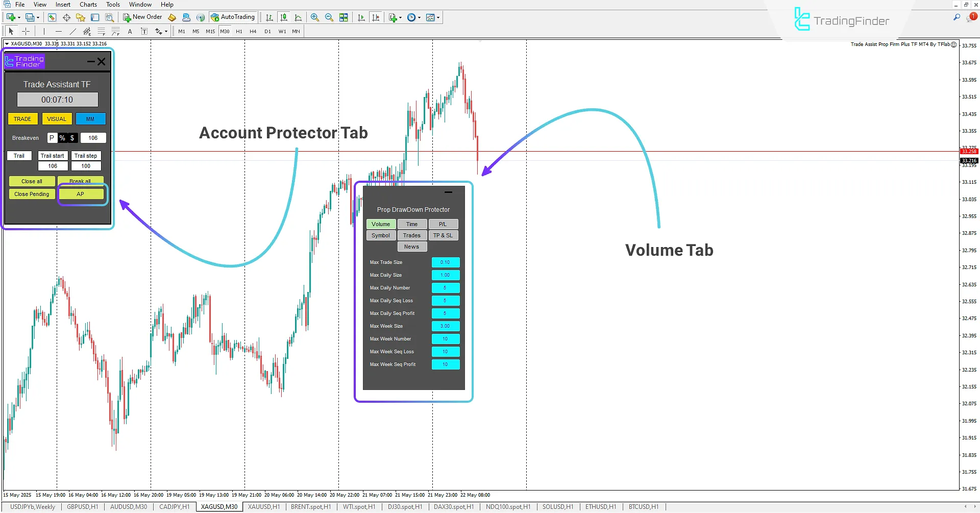Click the AP button in Trade Assistant
Image resolution: width=980 pixels, height=513 pixels.
[81, 194]
